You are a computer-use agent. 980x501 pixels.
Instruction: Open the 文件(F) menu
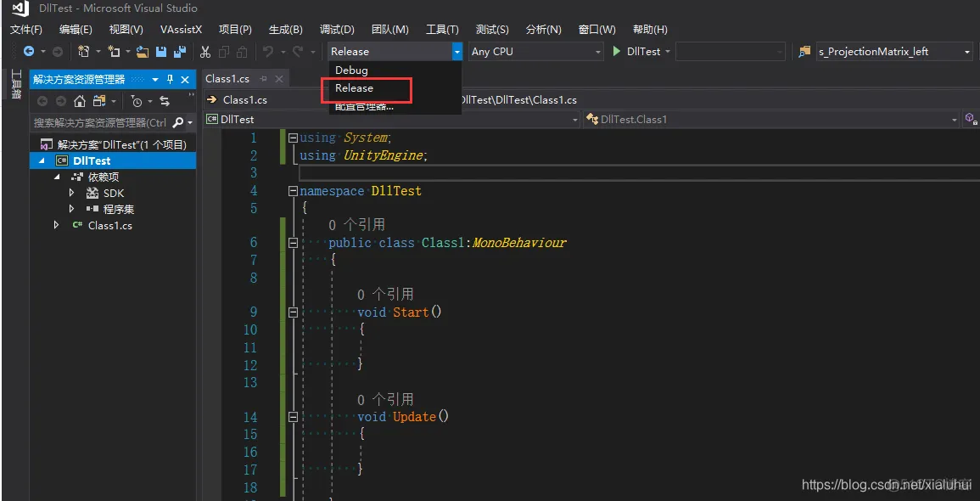[26, 30]
